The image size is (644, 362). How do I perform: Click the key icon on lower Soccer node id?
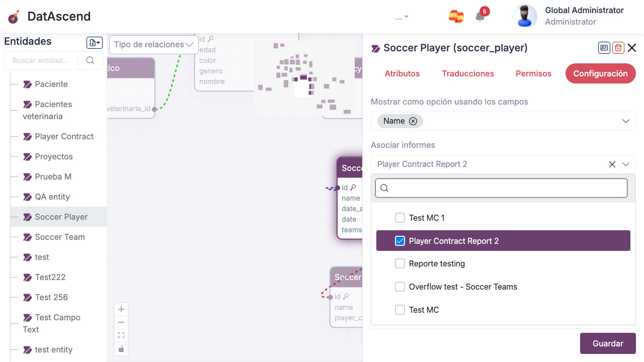pos(346,297)
